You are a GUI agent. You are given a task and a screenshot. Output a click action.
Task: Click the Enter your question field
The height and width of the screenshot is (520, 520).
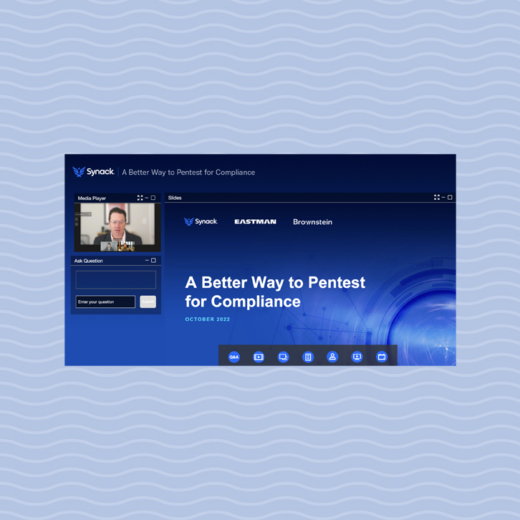click(x=105, y=302)
